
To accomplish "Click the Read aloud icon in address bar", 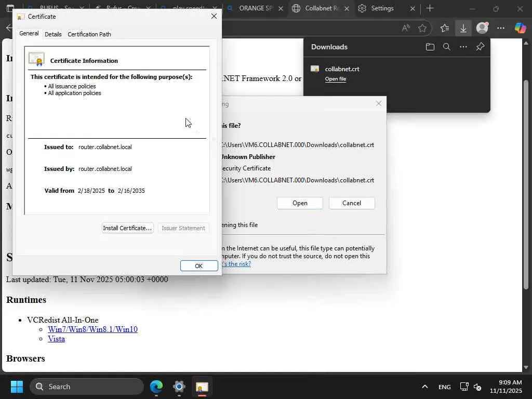I will [x=406, y=28].
